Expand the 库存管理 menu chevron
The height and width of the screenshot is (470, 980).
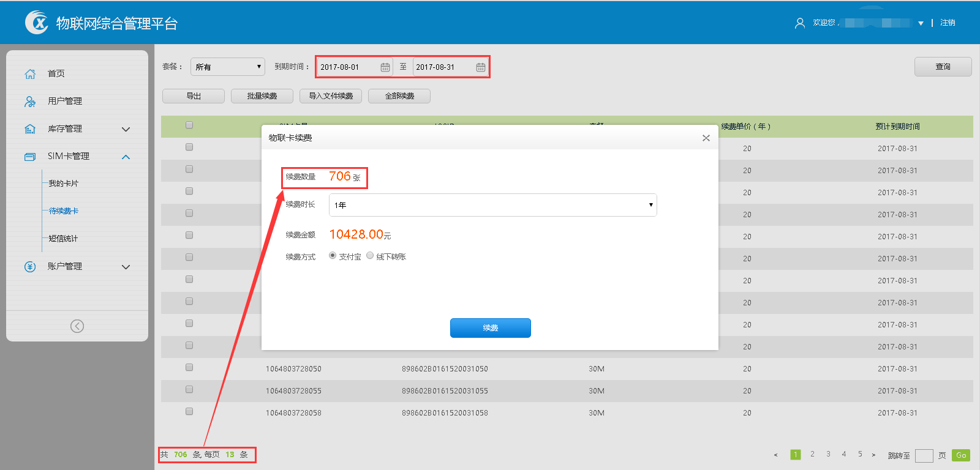(126, 129)
